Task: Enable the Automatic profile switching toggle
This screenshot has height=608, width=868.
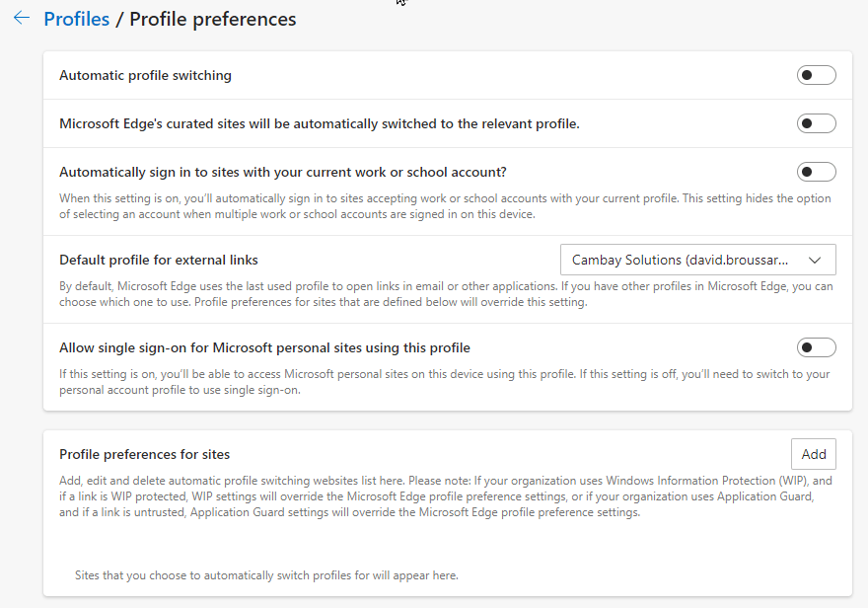Action: pyautogui.click(x=816, y=75)
